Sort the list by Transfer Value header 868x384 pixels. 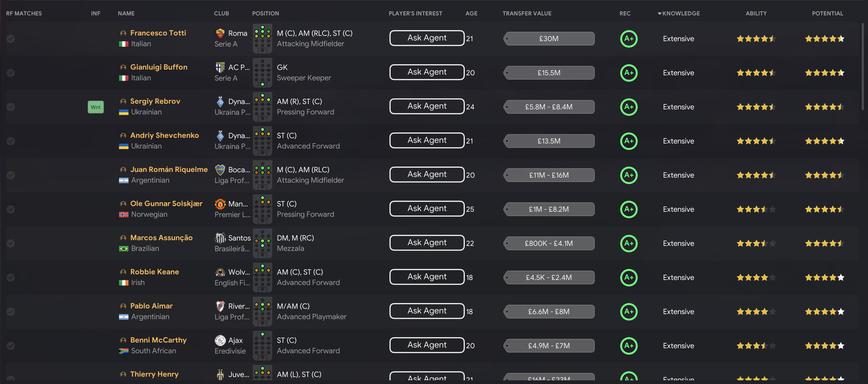[527, 13]
